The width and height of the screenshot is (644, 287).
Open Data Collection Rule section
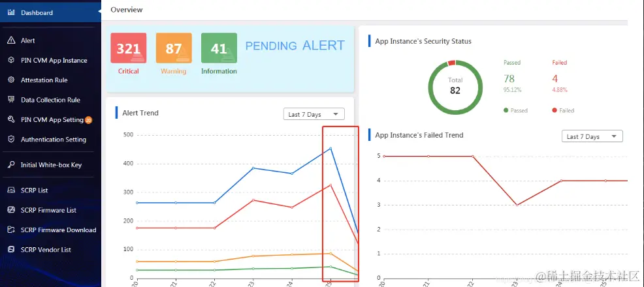(x=50, y=100)
